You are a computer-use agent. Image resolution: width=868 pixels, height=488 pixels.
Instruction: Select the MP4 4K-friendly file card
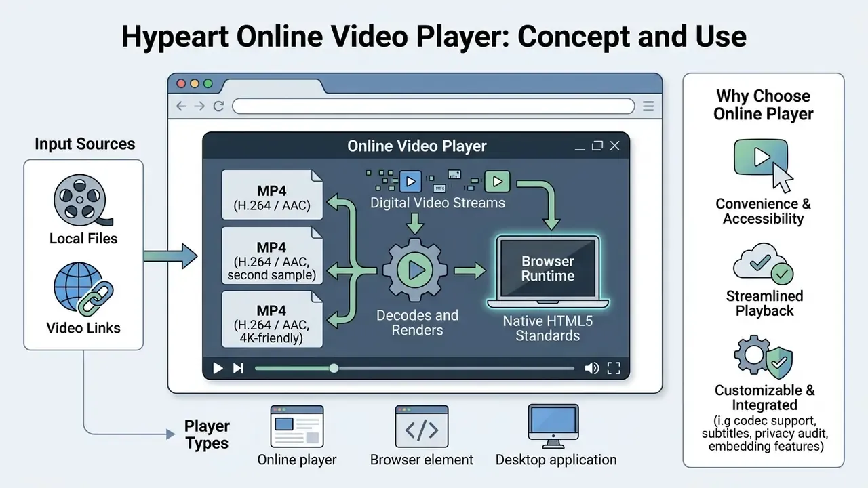coord(274,318)
